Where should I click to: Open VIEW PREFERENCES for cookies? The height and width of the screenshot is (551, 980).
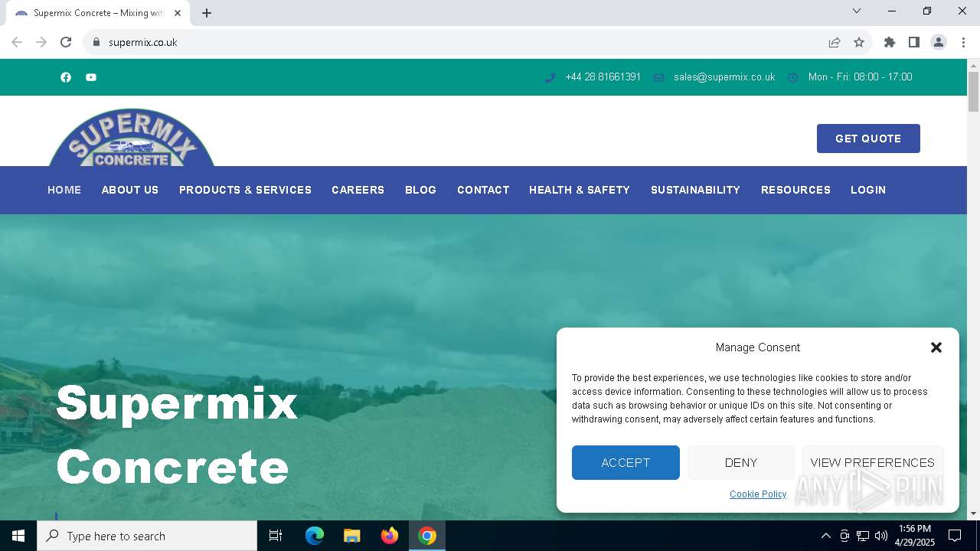click(x=872, y=462)
